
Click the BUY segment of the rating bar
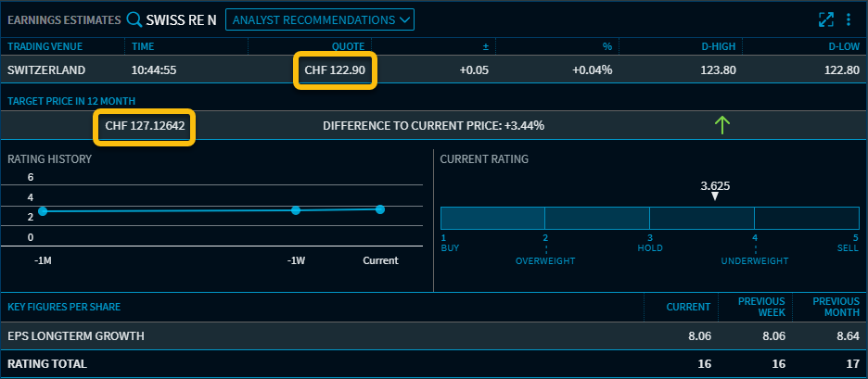coord(492,218)
